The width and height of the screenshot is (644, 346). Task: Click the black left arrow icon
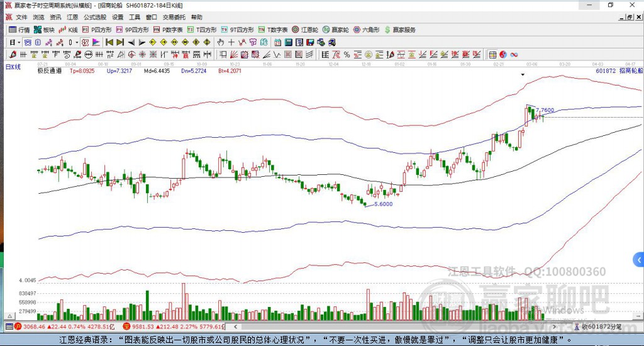pos(131,42)
